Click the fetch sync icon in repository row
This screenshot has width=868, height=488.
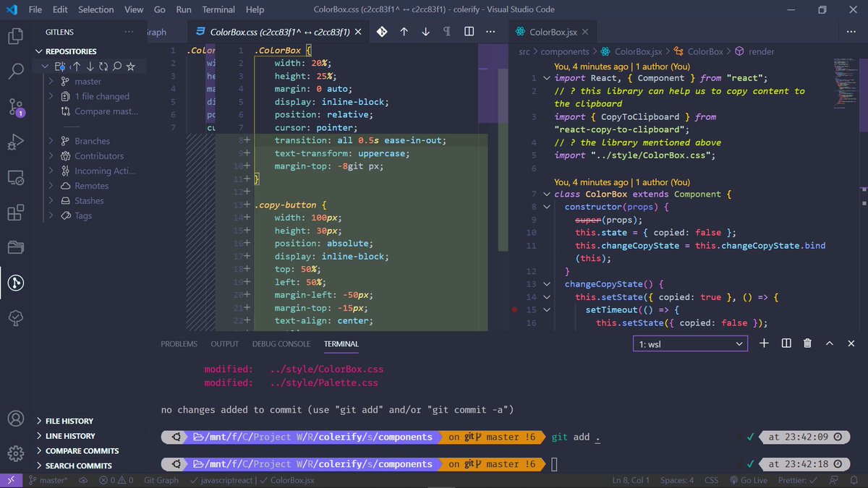point(103,67)
